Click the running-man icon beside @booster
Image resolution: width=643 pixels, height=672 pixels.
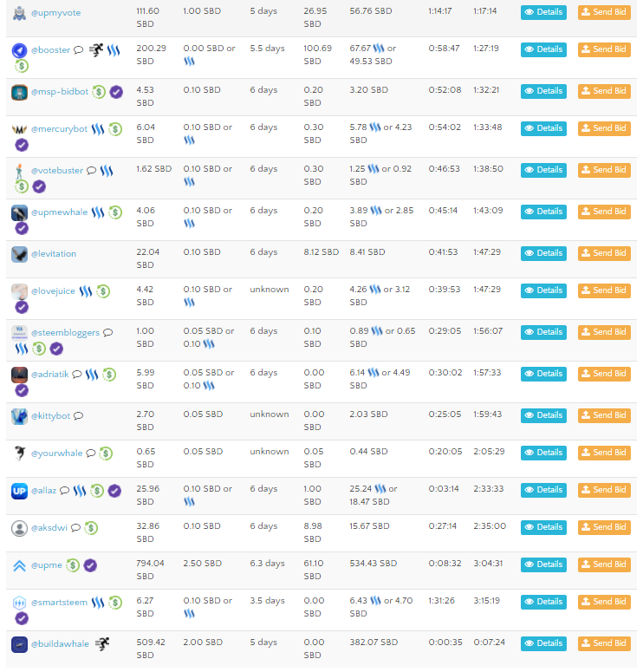(x=96, y=50)
